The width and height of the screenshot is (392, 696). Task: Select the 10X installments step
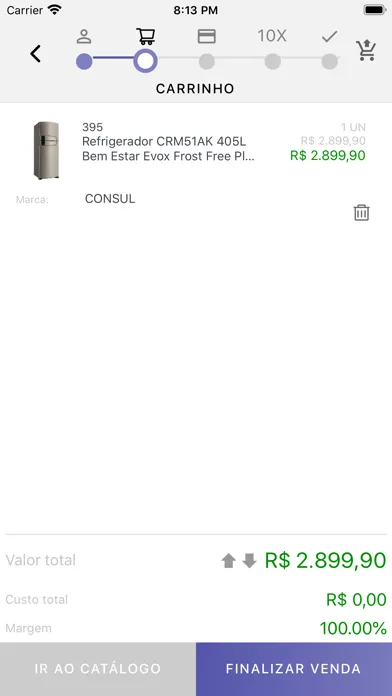click(272, 36)
